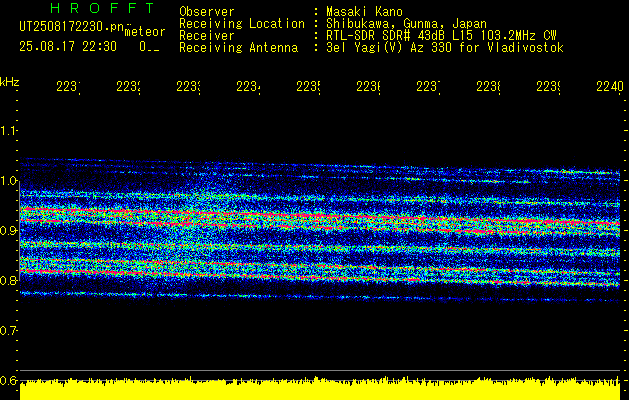Click the 2234 time marker
Screen dimensions: 629x400
[248, 86]
